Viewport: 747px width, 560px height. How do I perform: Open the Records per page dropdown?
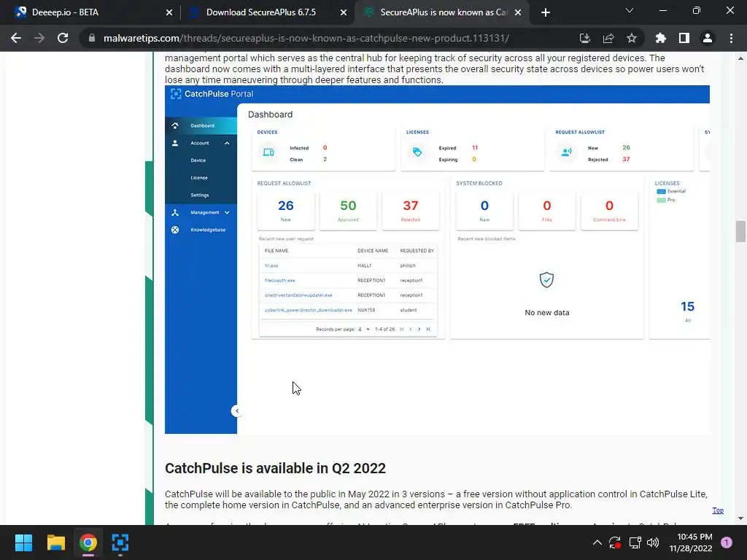tap(364, 329)
